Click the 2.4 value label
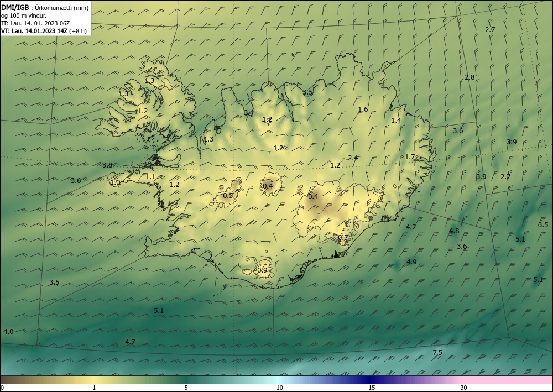This screenshot has height=392, width=553. [353, 158]
